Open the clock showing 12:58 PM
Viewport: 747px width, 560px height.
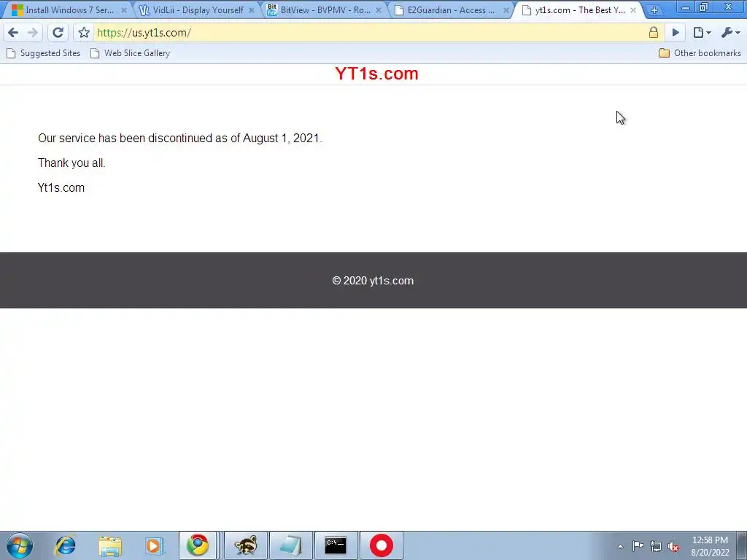point(711,545)
